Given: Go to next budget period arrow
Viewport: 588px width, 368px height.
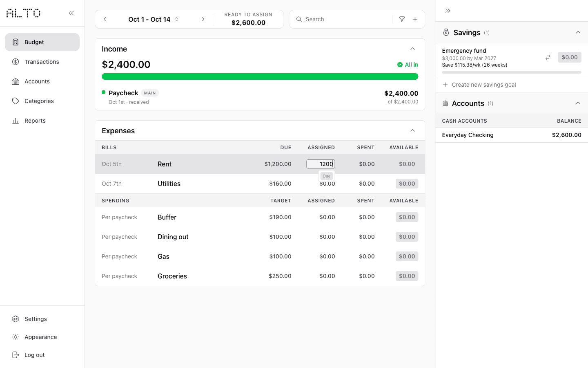Looking at the screenshot, I should [203, 19].
